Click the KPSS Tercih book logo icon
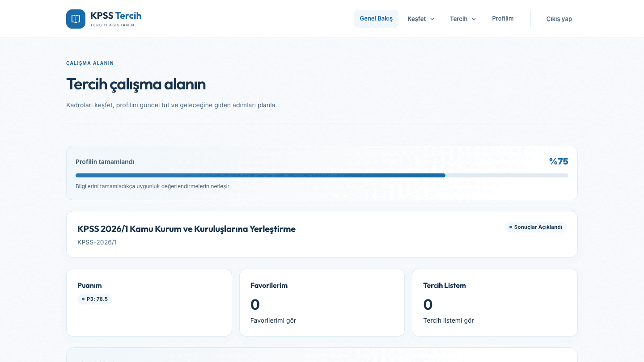The height and width of the screenshot is (362, 644). 76,19
